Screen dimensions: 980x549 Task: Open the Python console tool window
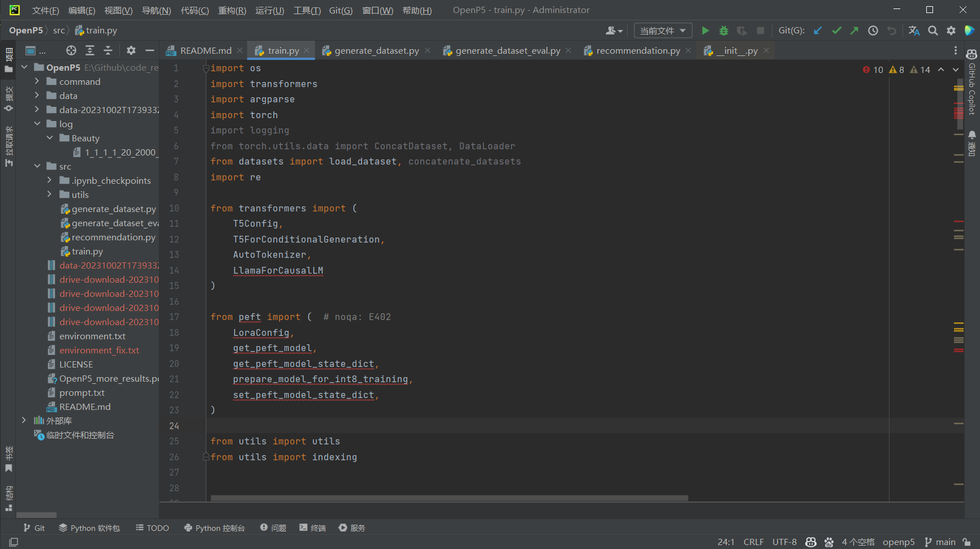coord(215,528)
